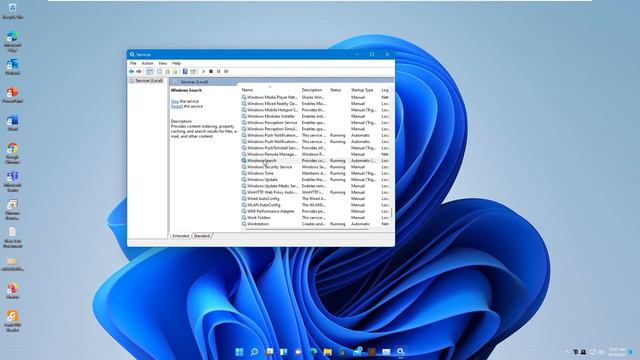Open the PowerPoint desktop shortcut
This screenshot has height=360, width=640.
tap(12, 95)
